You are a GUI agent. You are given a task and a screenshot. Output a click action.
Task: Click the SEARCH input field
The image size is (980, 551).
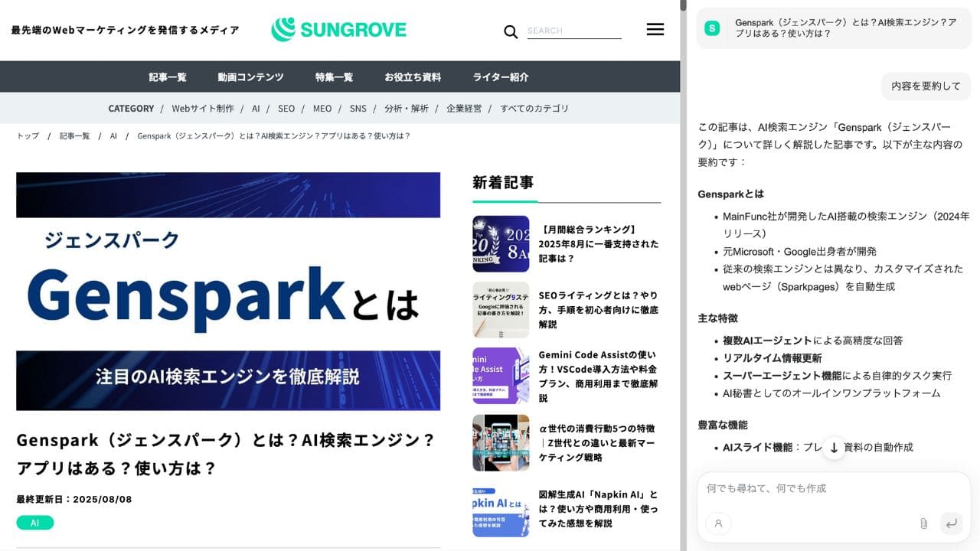pos(574,31)
